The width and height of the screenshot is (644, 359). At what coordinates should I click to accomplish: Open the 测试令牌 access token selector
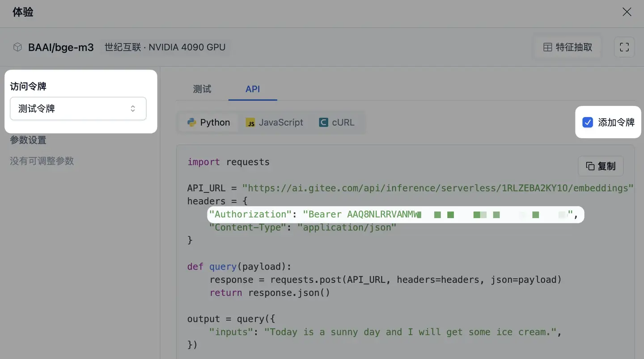tap(78, 109)
